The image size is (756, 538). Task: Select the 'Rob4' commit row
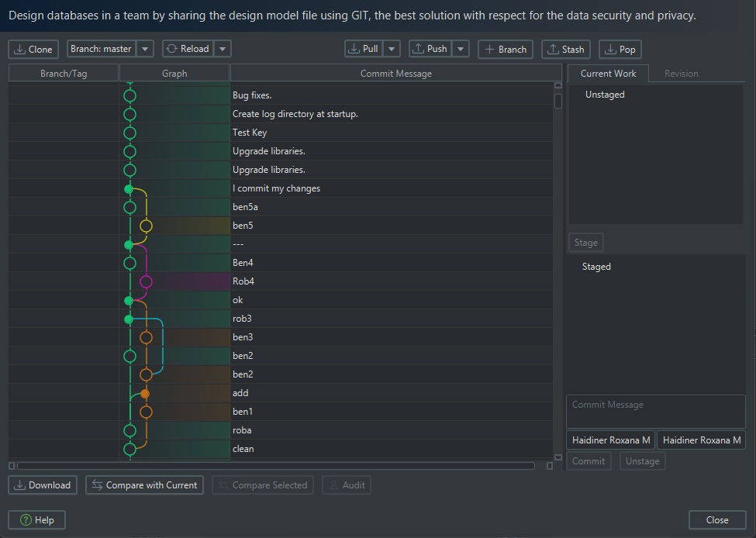[x=281, y=281]
